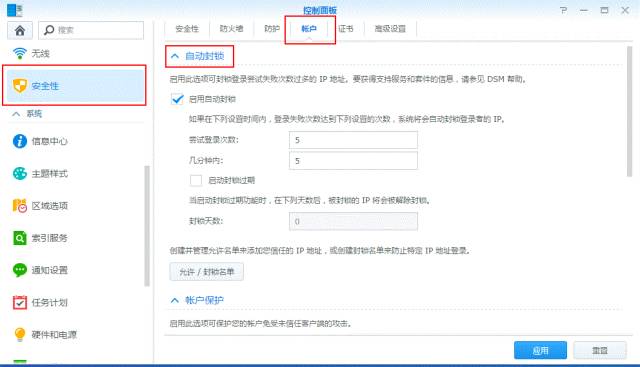Open the 无线 wireless icon
Viewport: 640px width, 367px height.
[x=19, y=53]
